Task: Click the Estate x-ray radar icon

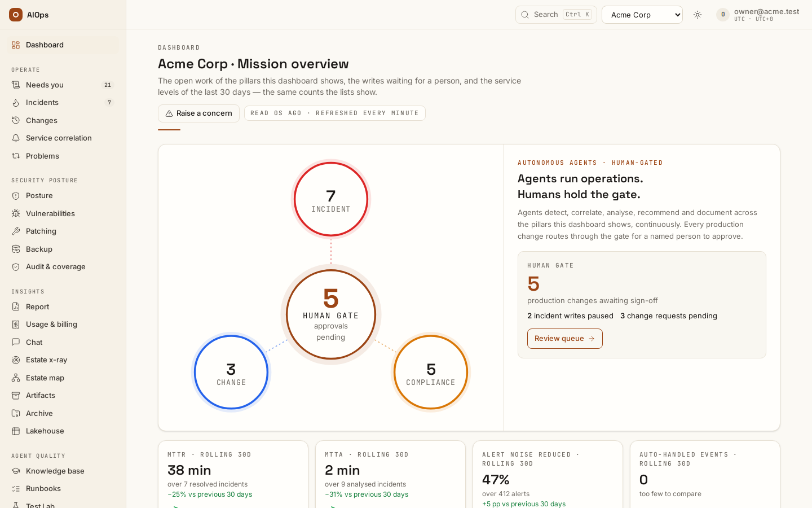Action: point(16,360)
